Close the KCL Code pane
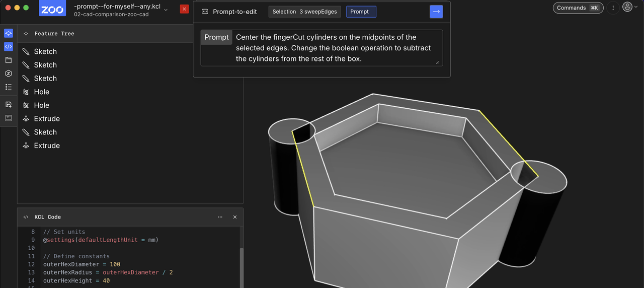Viewport: 644px width, 288px height. click(235, 217)
